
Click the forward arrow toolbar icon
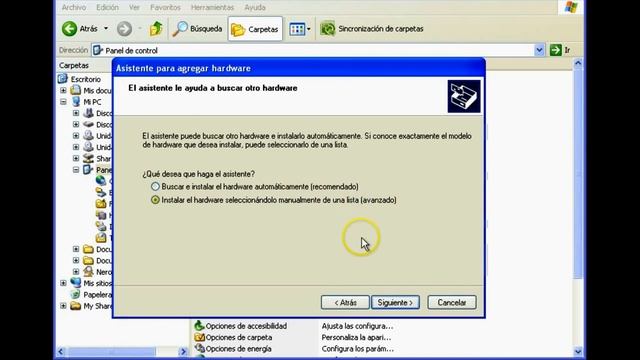click(x=124, y=29)
